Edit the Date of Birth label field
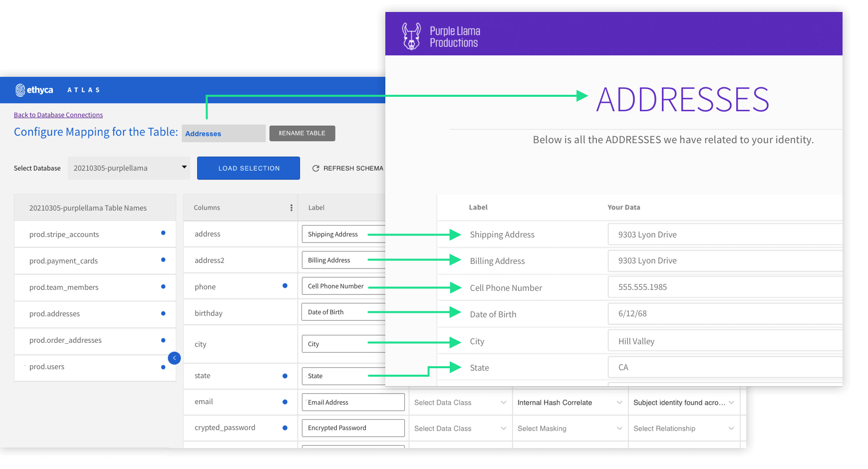The height and width of the screenshot is (469, 868). click(344, 312)
